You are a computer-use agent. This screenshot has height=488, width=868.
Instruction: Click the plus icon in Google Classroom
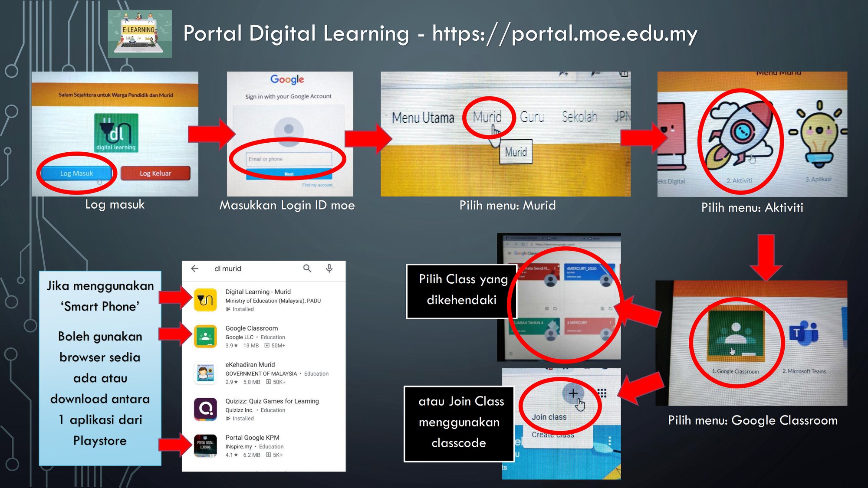573,393
